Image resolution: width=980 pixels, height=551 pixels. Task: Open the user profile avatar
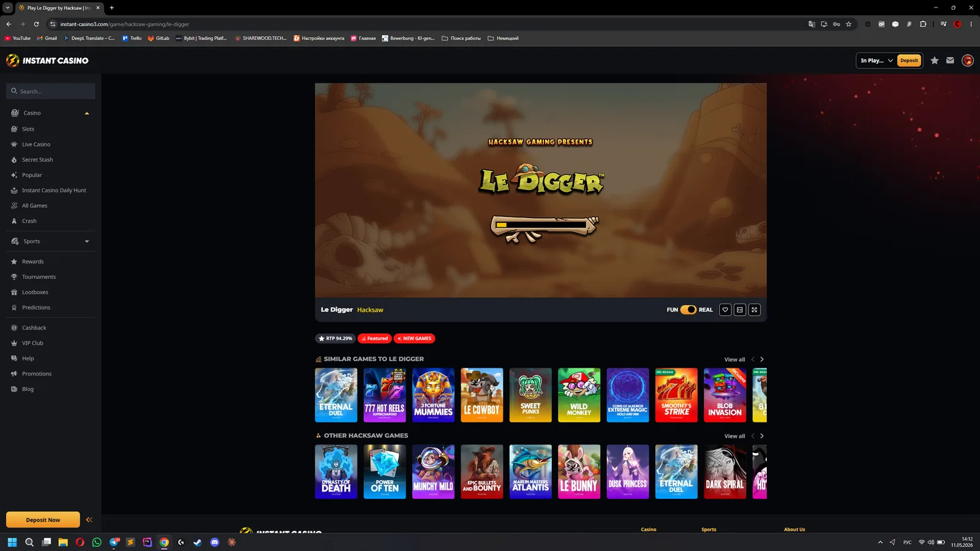click(x=968, y=60)
